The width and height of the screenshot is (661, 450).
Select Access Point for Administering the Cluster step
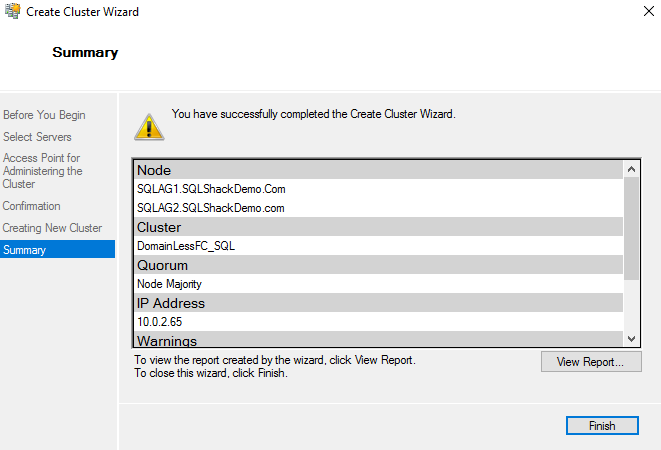42,171
